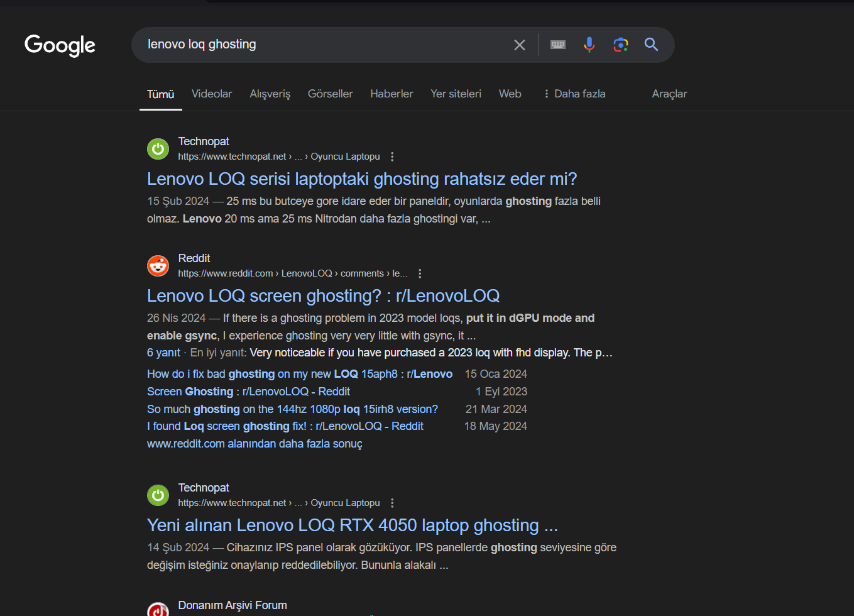Expand the Daha fazla menu
This screenshot has width=854, height=616.
point(574,94)
